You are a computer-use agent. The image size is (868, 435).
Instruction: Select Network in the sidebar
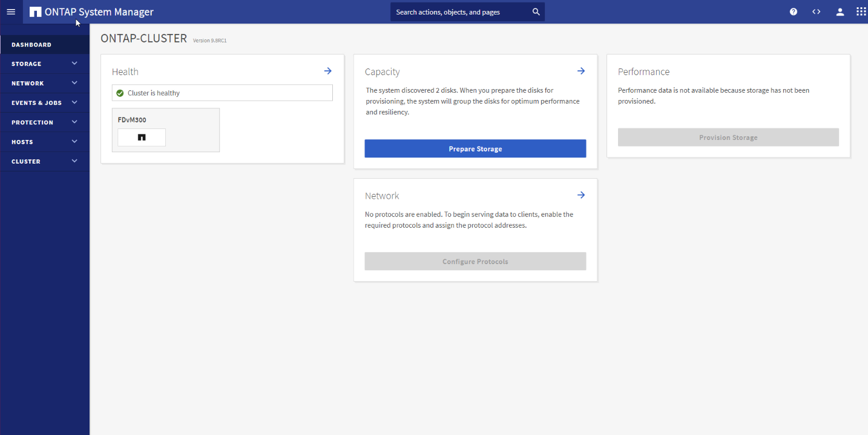(45, 83)
